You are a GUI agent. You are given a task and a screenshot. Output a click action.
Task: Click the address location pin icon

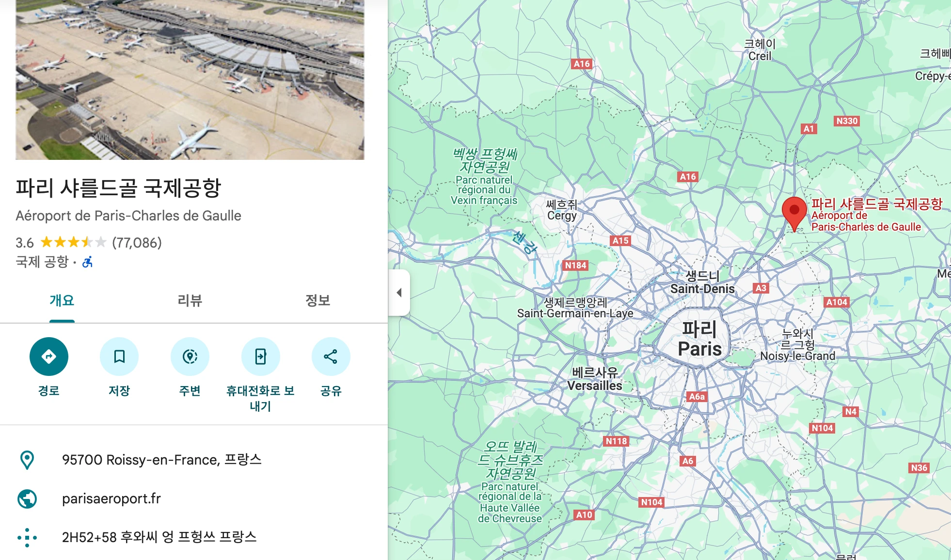pyautogui.click(x=27, y=460)
